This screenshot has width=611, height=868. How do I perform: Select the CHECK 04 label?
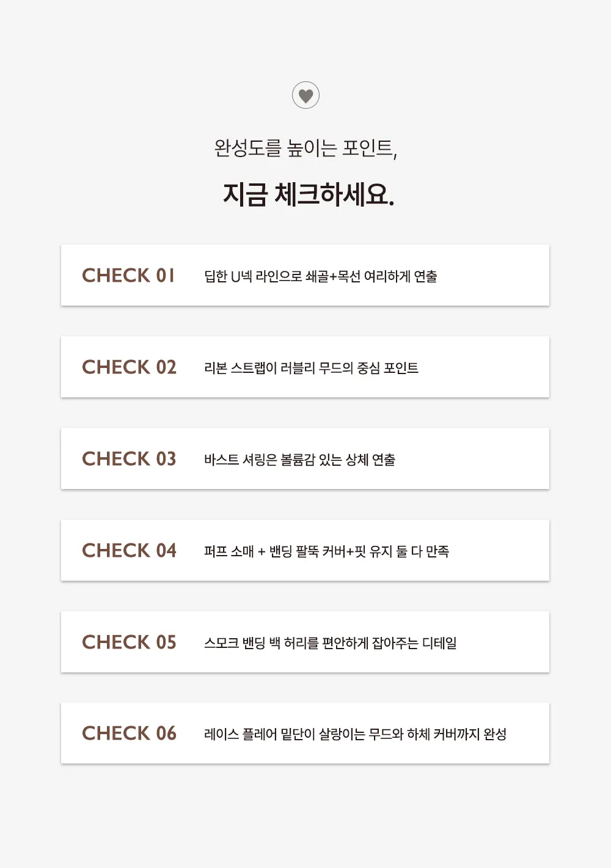tap(129, 550)
